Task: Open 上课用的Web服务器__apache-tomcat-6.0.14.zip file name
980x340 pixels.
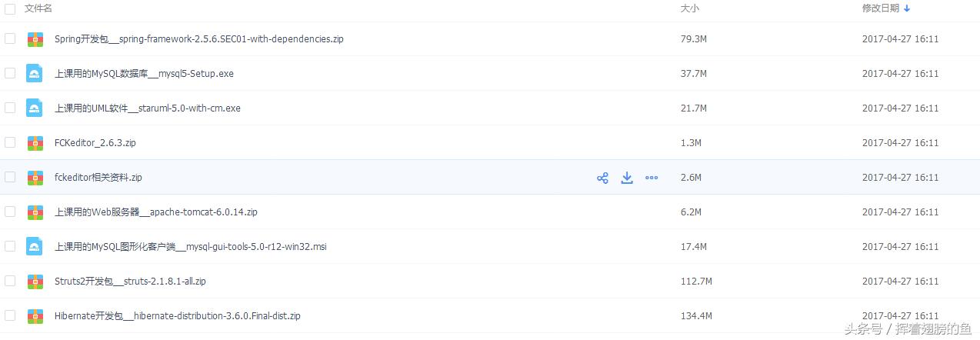Action: click(x=156, y=212)
